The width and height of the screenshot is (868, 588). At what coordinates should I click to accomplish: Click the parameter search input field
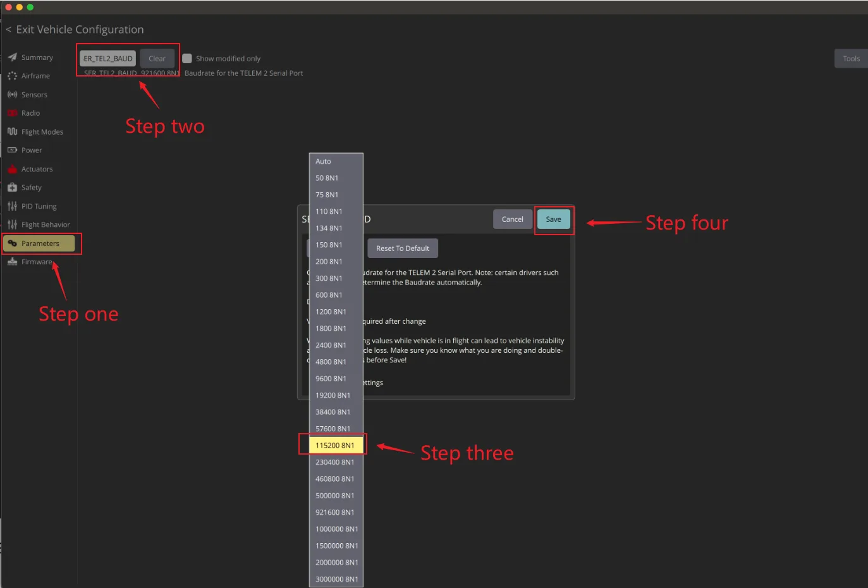(107, 58)
